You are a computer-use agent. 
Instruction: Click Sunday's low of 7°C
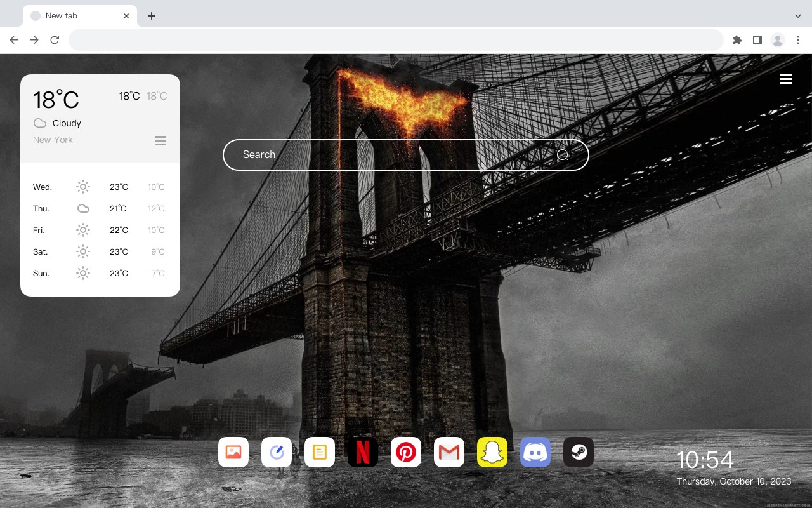tap(158, 273)
